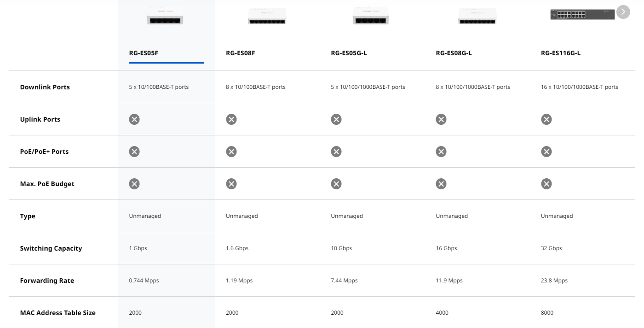The height and width of the screenshot is (328, 644).
Task: Click the '10 Gbps' switching capacity value
Action: (x=341, y=248)
